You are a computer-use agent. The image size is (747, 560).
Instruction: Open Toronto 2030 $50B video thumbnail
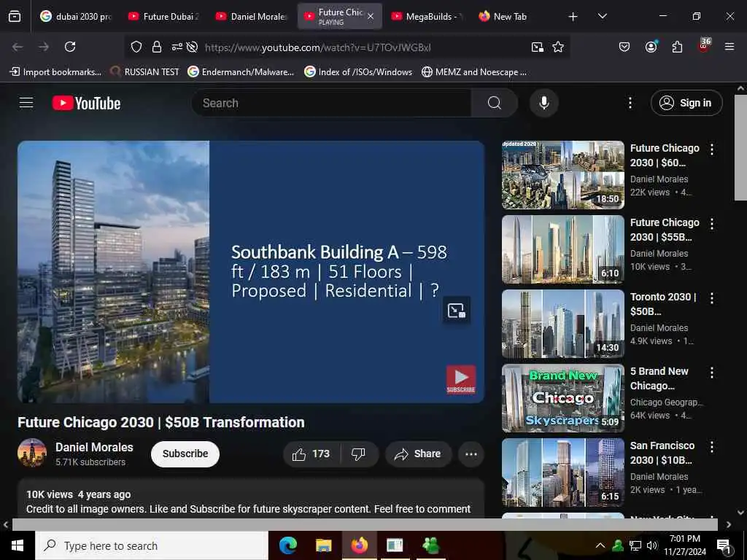pyautogui.click(x=562, y=323)
